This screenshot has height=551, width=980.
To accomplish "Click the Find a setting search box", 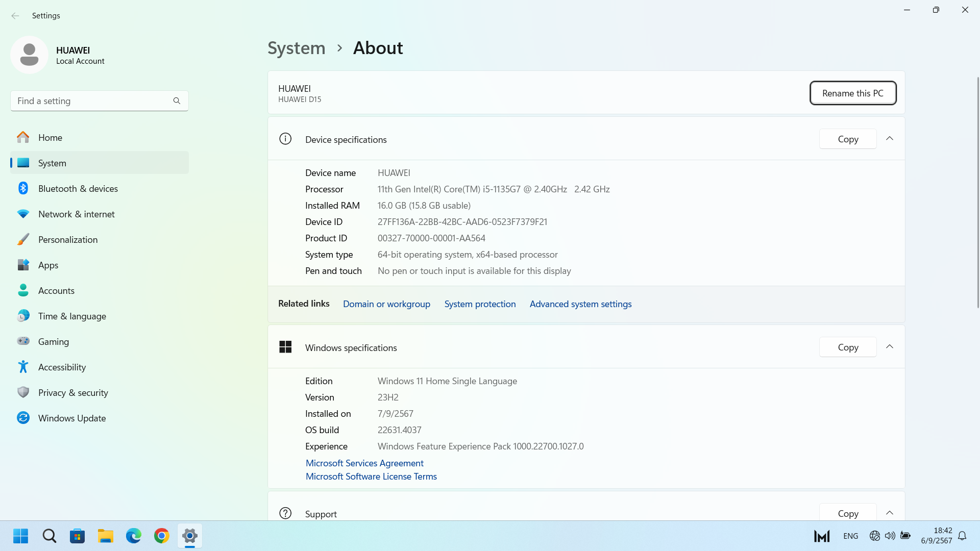I will (100, 101).
